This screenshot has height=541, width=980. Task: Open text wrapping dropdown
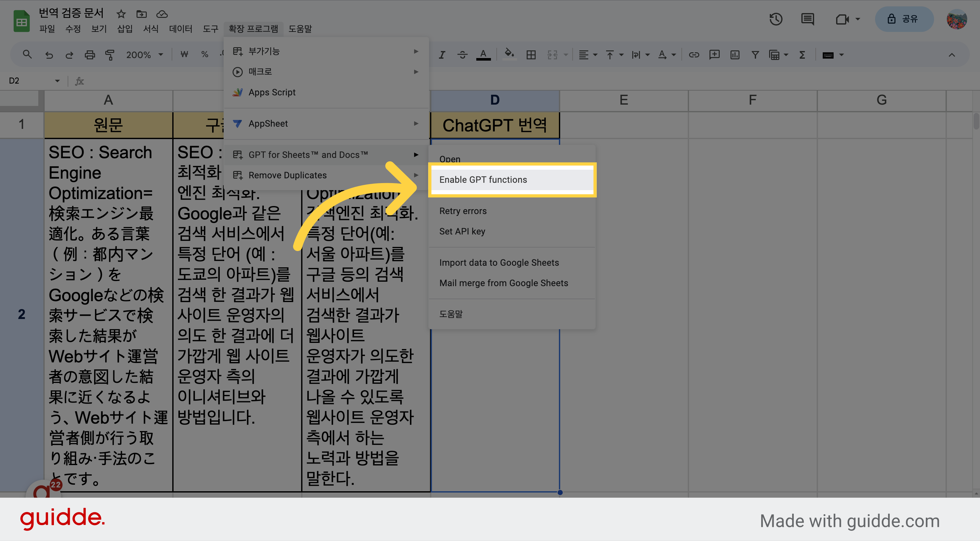[640, 55]
